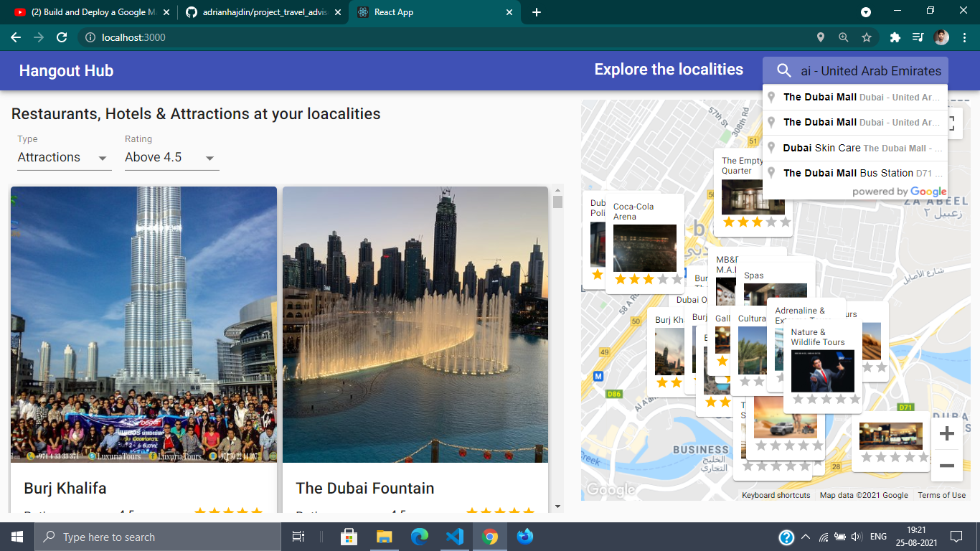
Task: Open the Windows Start menu
Action: click(17, 537)
